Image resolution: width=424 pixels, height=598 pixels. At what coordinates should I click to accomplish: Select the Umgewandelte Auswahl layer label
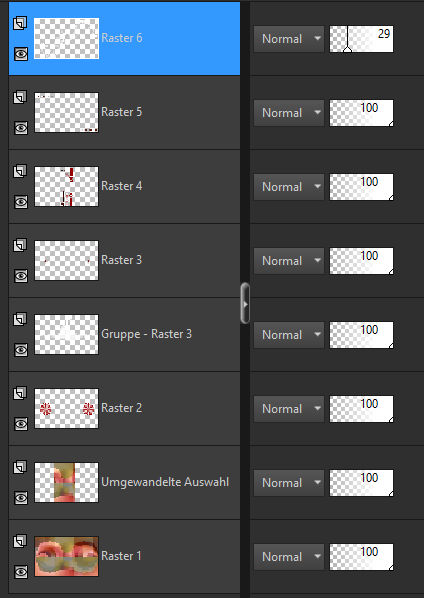pos(165,482)
